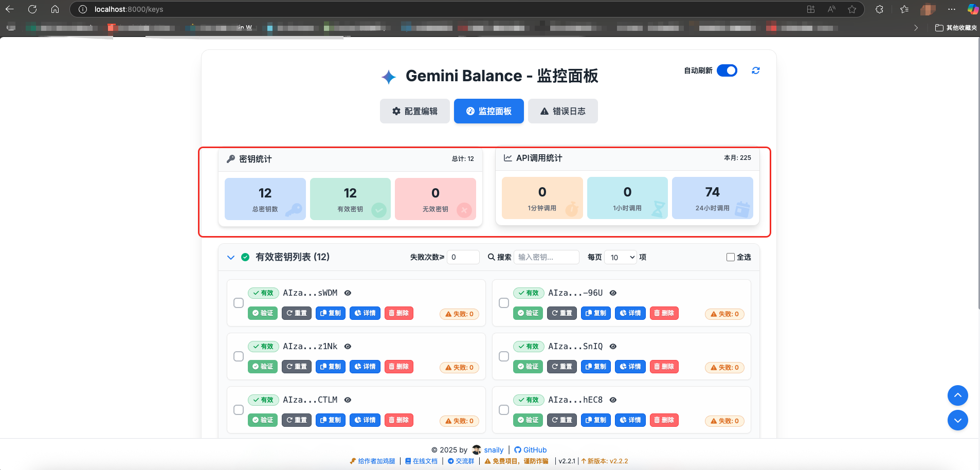Screen dimensions: 980x470
Task: Verify key AIza...sWDM
Action: [263, 313]
